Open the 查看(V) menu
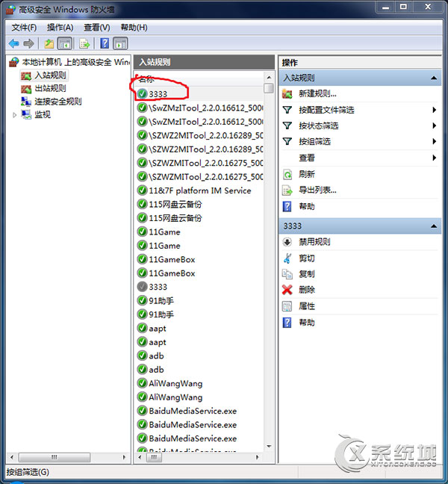 click(97, 28)
